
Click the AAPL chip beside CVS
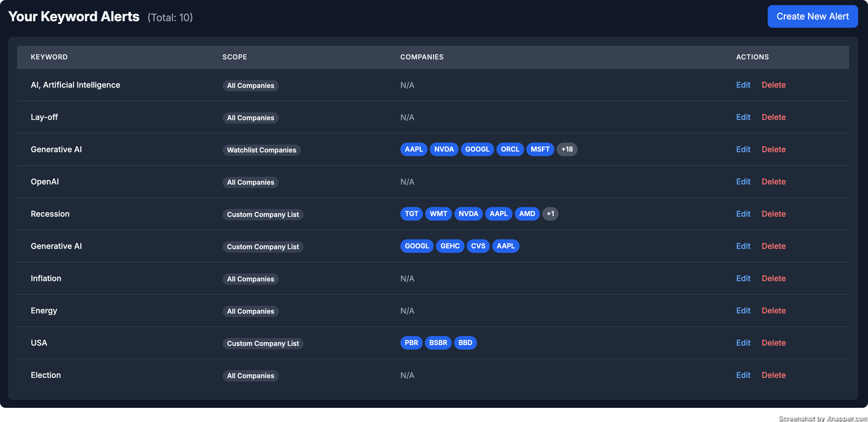pyautogui.click(x=505, y=246)
